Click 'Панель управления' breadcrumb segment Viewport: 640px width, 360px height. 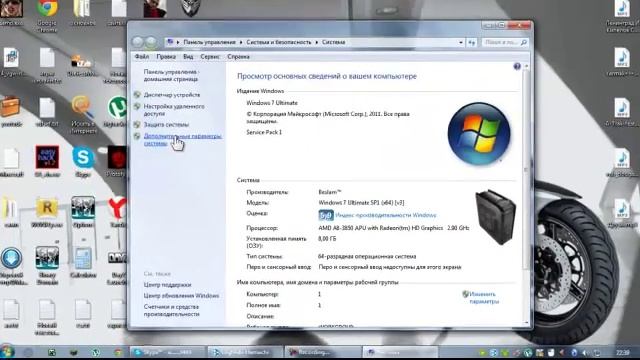[x=209, y=42]
